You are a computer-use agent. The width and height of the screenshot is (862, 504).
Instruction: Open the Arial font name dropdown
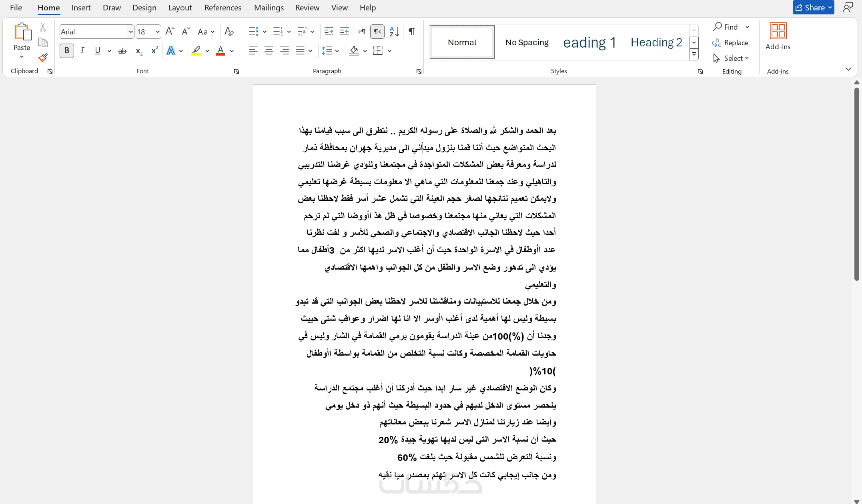[130, 32]
